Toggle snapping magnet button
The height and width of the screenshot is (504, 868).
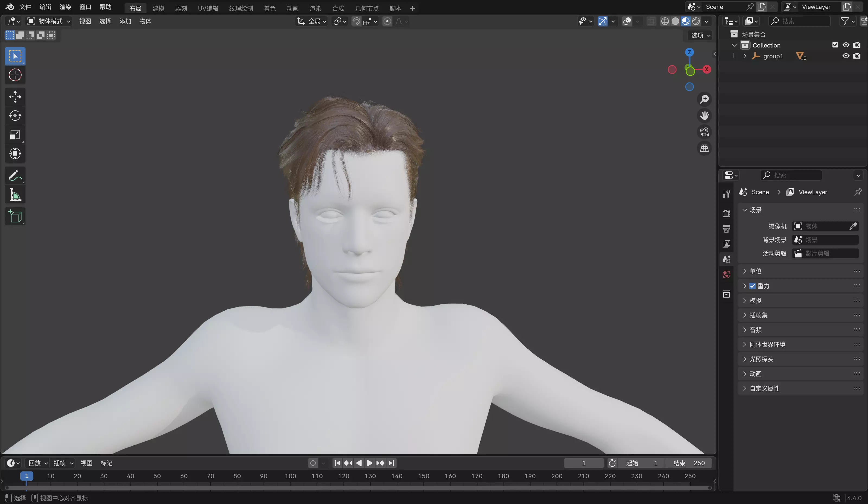coord(356,21)
